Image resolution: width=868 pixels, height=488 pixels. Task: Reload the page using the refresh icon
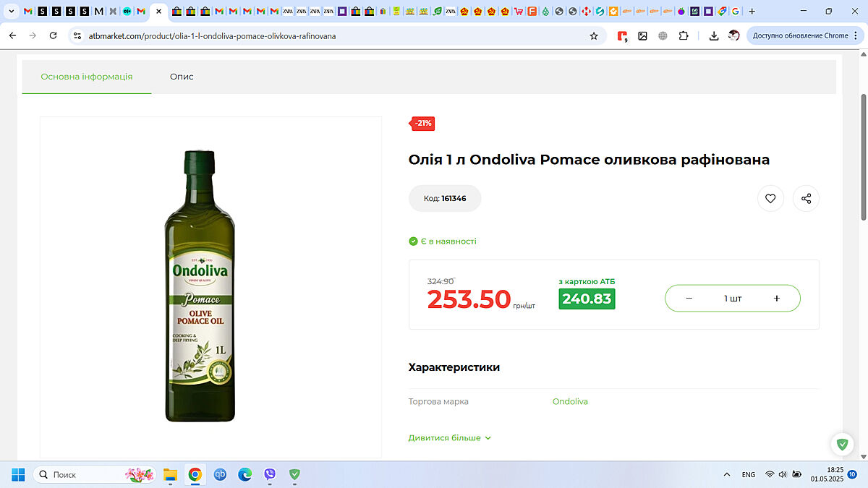coord(53,35)
